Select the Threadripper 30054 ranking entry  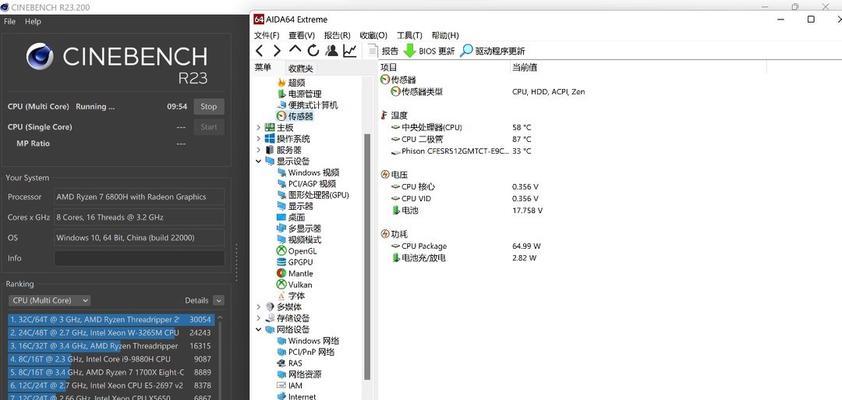click(x=111, y=319)
